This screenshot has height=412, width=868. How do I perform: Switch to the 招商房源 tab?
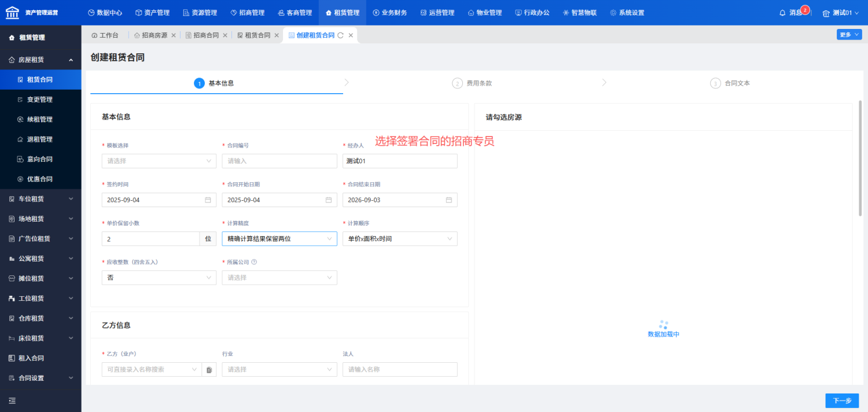pos(150,35)
